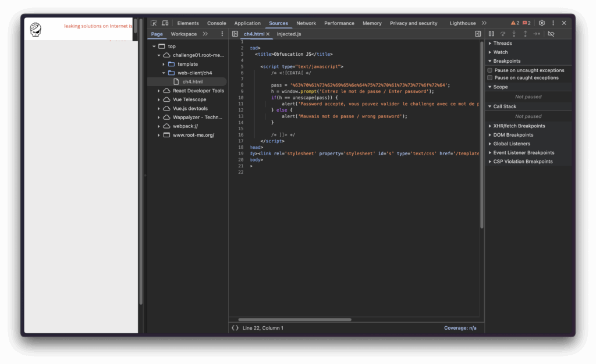Enable Pause on caught exceptions

point(490,77)
